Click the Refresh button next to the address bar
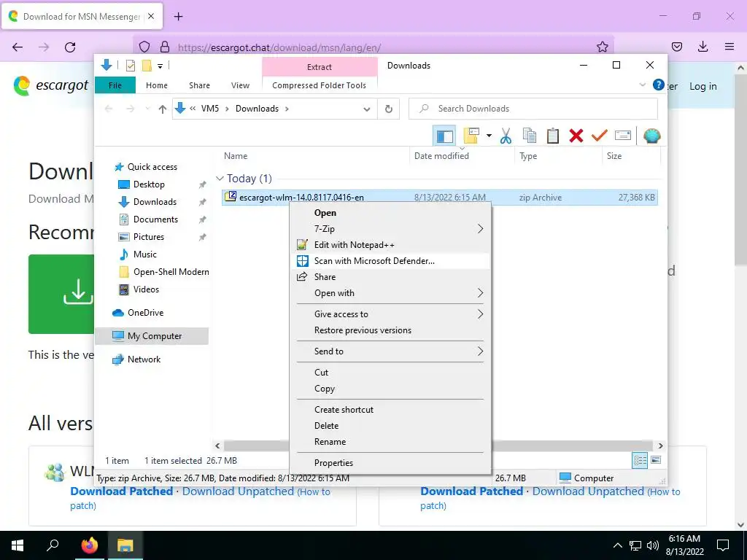 (388, 109)
